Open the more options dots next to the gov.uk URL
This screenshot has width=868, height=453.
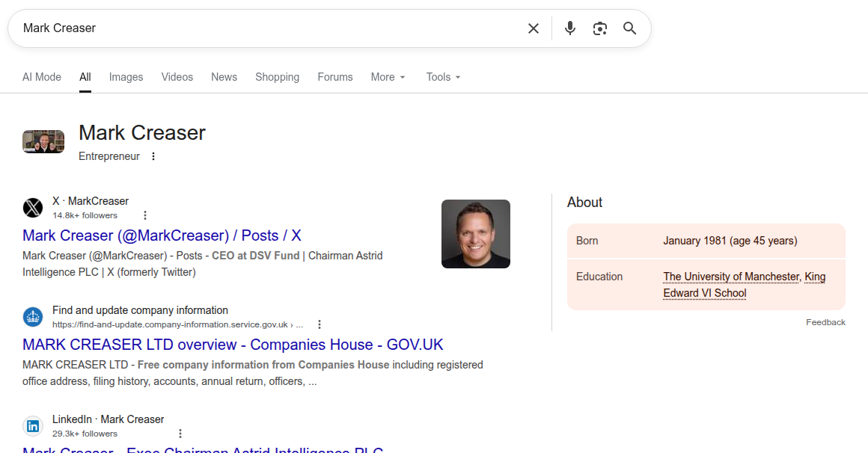(x=320, y=324)
